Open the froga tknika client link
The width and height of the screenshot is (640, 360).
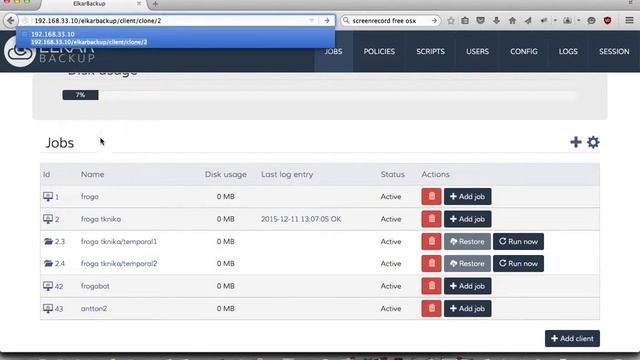(101, 219)
